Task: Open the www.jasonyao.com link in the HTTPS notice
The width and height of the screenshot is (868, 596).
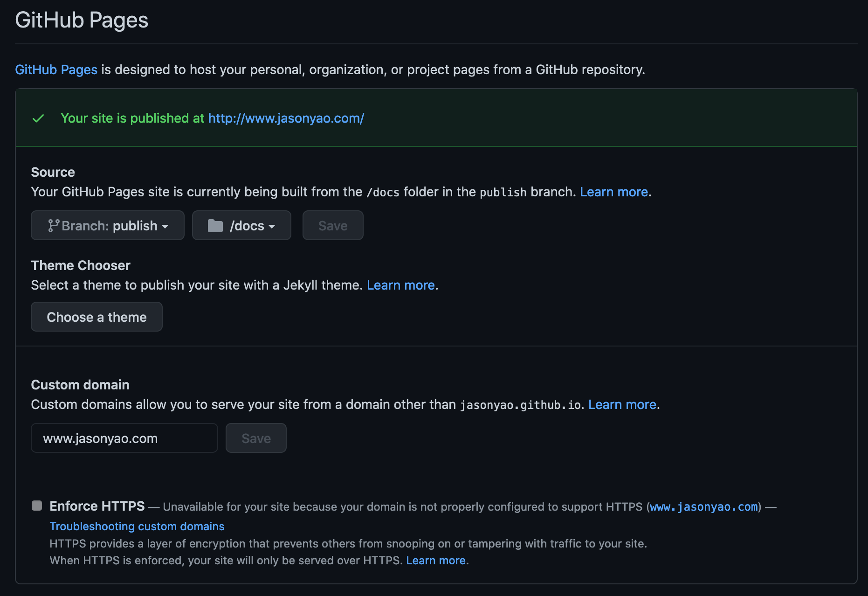Action: (704, 507)
